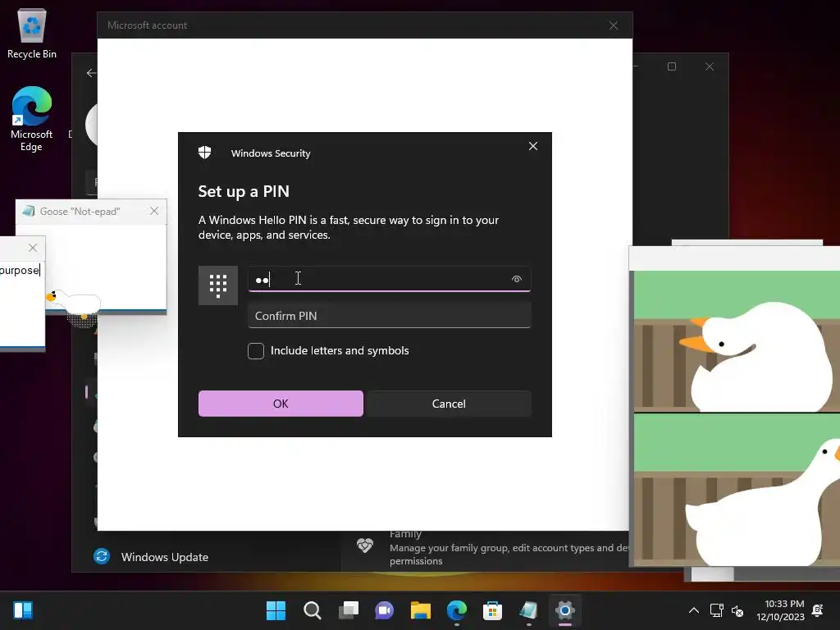
Task: Expand the hidden system tray icons
Action: coord(694,610)
